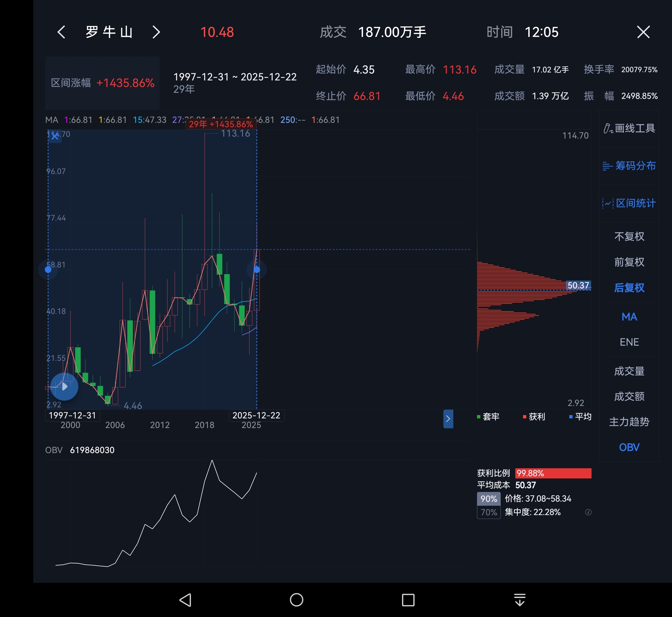This screenshot has width=672, height=617.
Task: Toggle 区间统计 interval statistics mode
Action: pyautogui.click(x=629, y=203)
